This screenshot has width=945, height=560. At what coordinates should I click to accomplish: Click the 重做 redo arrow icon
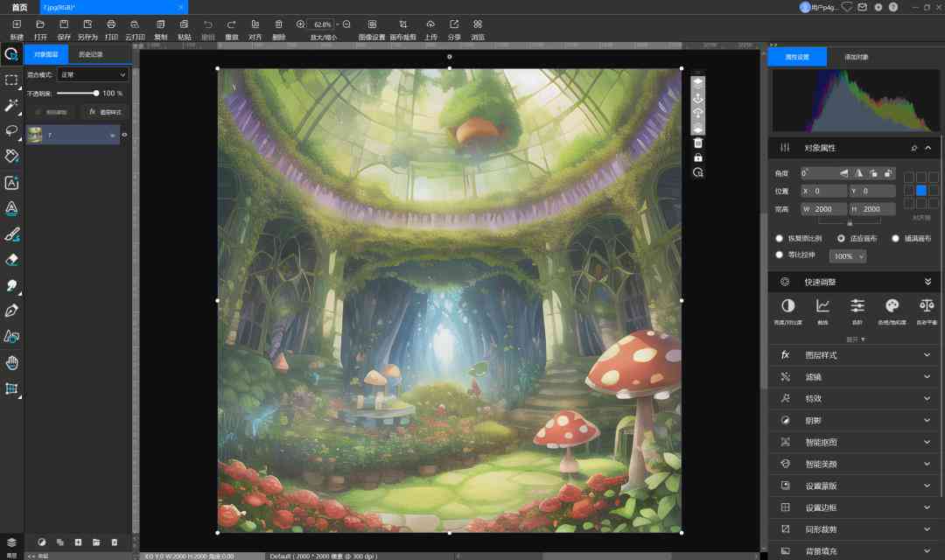(231, 24)
